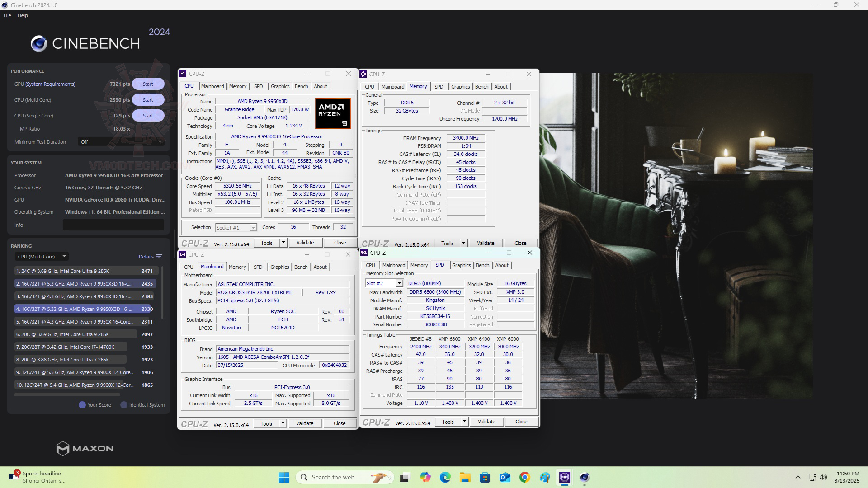Start the CPU (Single Core) benchmark
The width and height of the screenshot is (868, 488).
(x=148, y=115)
